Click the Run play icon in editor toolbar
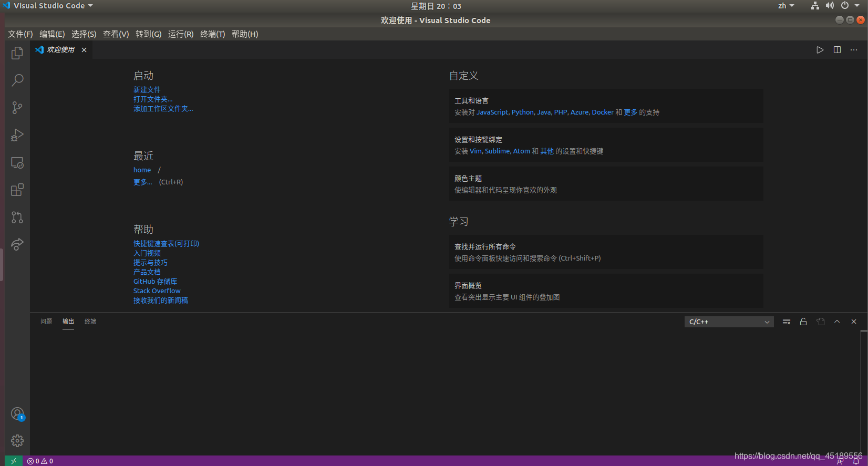This screenshot has height=466, width=868. point(820,50)
